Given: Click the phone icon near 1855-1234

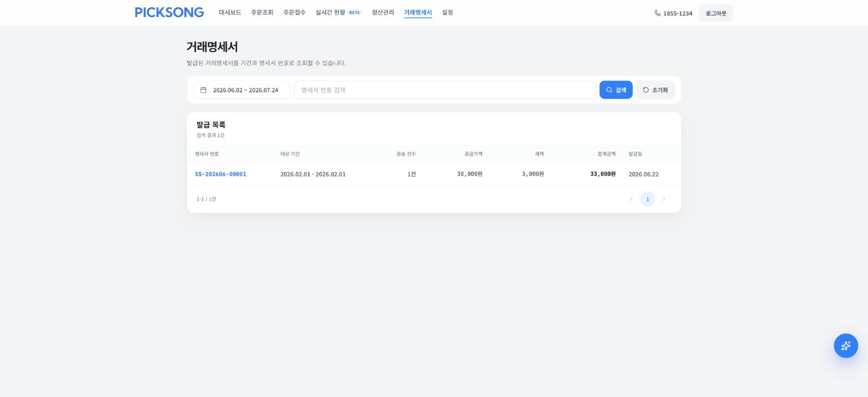Looking at the screenshot, I should (x=658, y=13).
